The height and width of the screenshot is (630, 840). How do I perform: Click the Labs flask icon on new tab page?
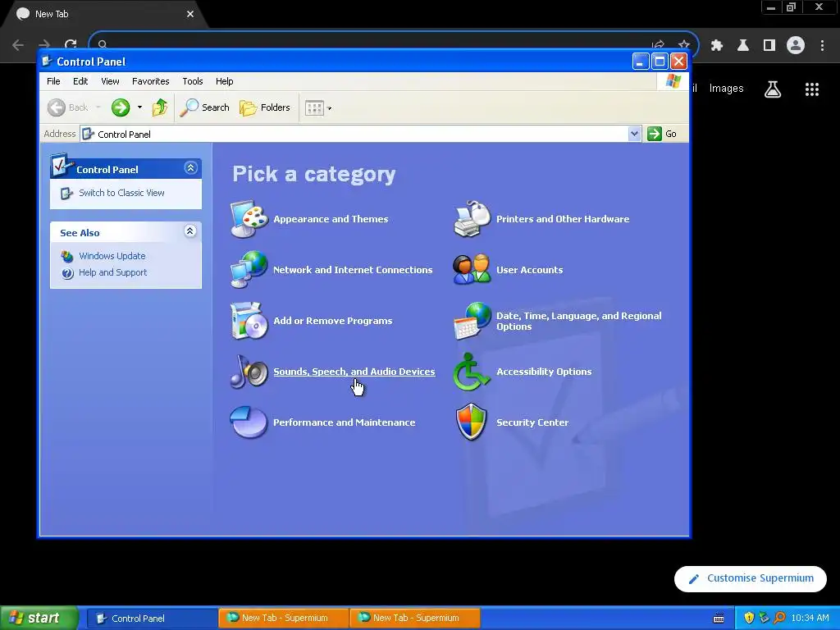click(x=773, y=89)
